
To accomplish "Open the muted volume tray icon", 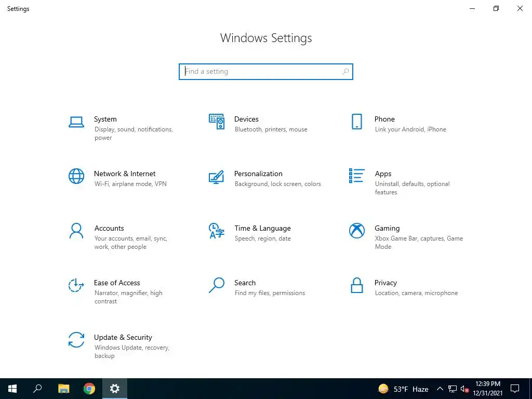I will [464, 389].
